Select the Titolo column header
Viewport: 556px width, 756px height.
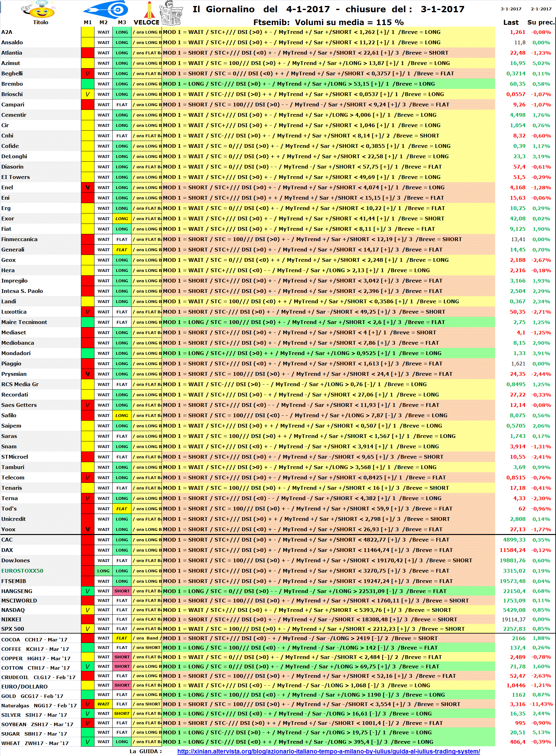pos(40,22)
